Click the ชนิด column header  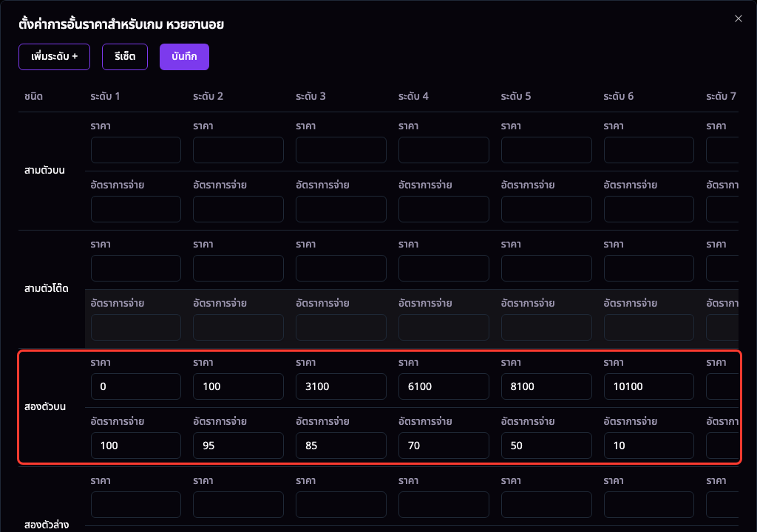pyautogui.click(x=33, y=96)
